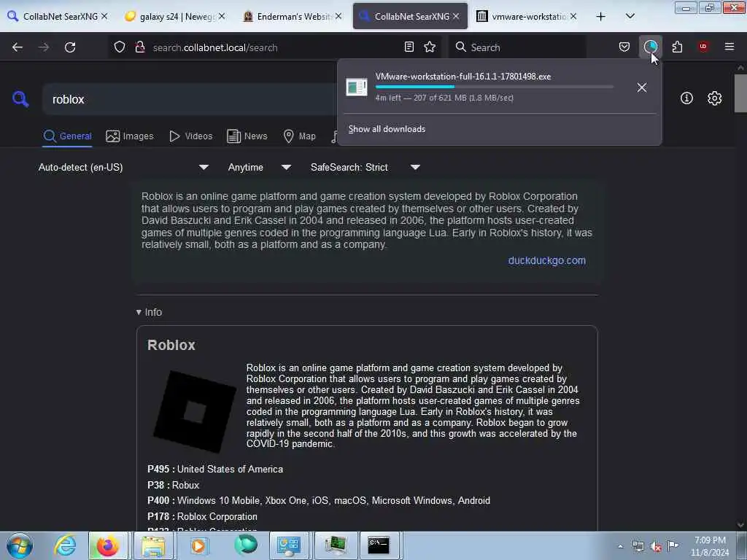This screenshot has width=747, height=560.
Task: Open the Command Prompt taskbar icon
Action: (x=379, y=545)
